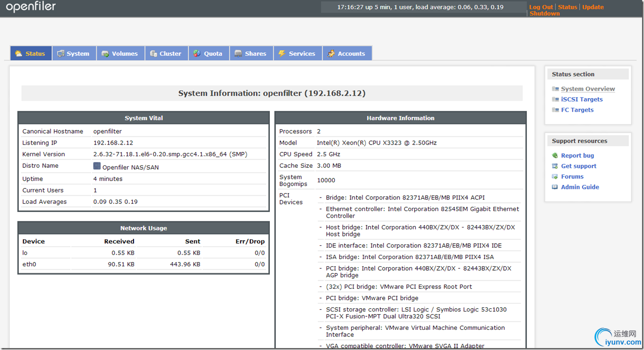This screenshot has height=350, width=644.
Task: Click the Canonical Hostname value openfilter
Action: [x=108, y=131]
